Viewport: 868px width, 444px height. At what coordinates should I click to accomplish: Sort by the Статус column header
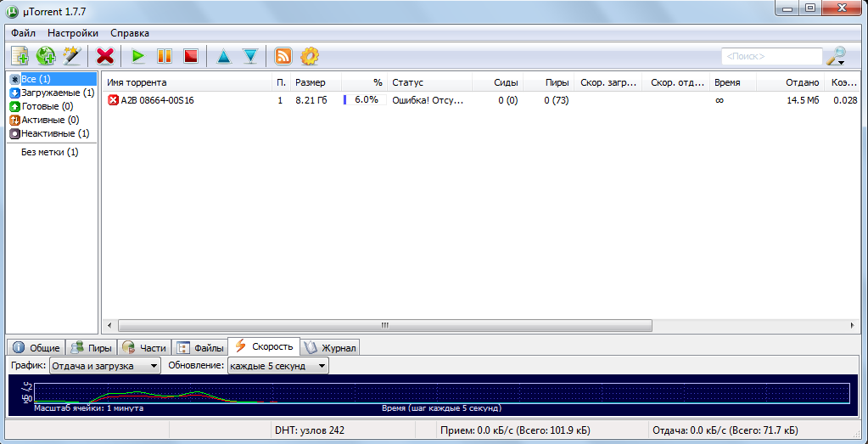(x=429, y=82)
